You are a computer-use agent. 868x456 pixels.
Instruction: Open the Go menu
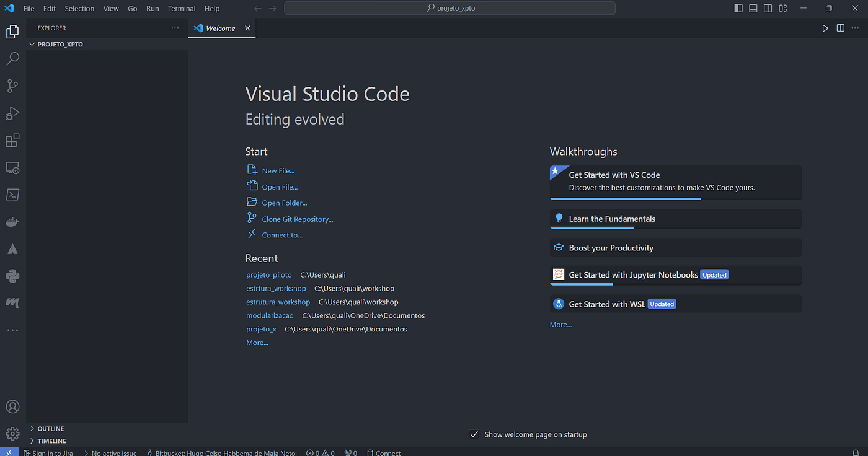(x=133, y=8)
